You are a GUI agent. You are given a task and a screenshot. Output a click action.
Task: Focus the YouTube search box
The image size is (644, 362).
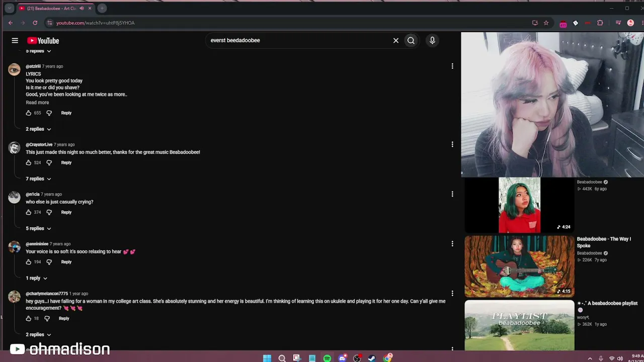pyautogui.click(x=300, y=41)
